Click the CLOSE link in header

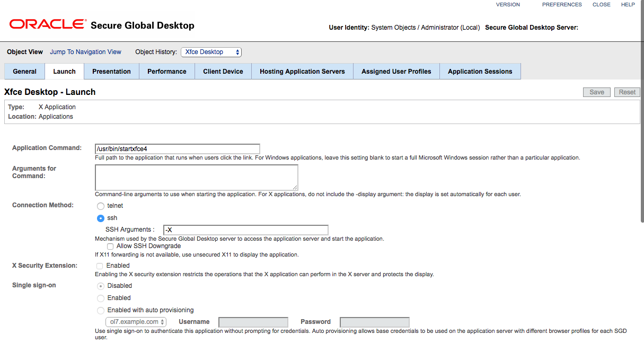pos(602,5)
